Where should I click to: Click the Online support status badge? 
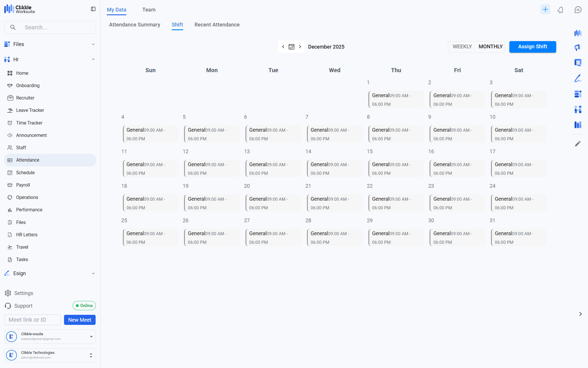click(x=84, y=306)
